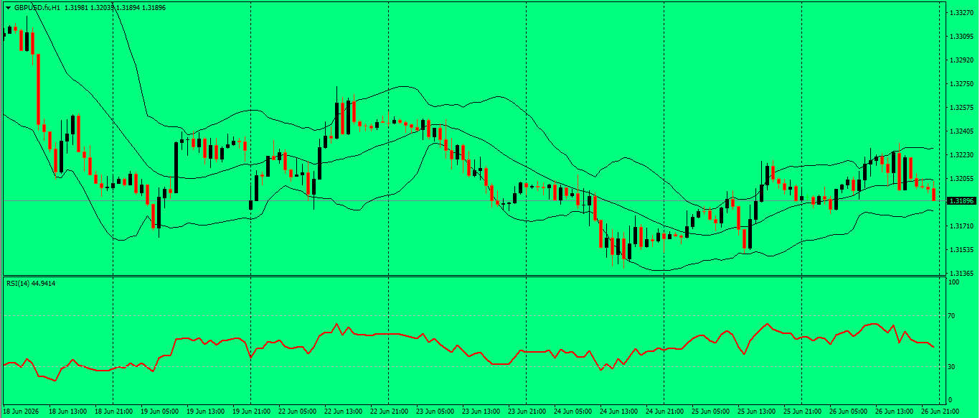Click the RSI scale value 100
This screenshot has height=418, width=980.
(954, 283)
